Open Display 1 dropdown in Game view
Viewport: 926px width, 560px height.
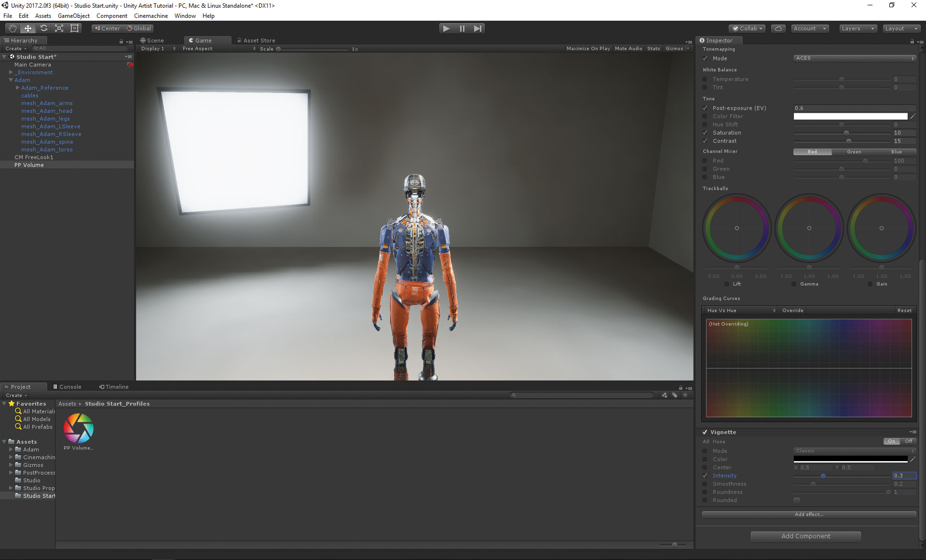pyautogui.click(x=158, y=49)
